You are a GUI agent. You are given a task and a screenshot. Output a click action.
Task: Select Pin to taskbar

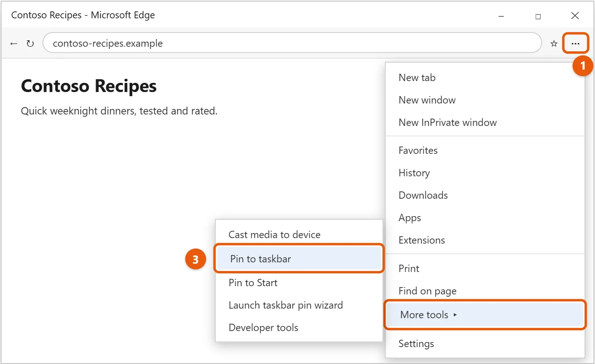(299, 259)
